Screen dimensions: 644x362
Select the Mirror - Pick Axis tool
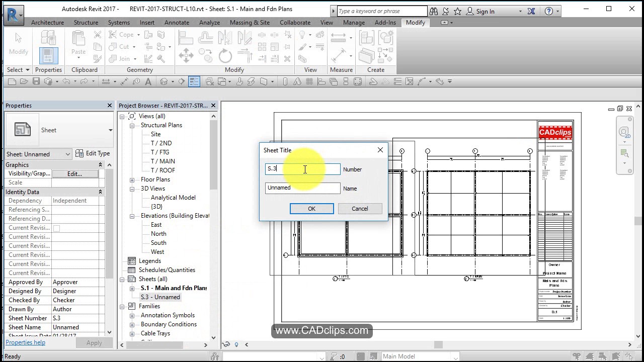[x=225, y=38]
